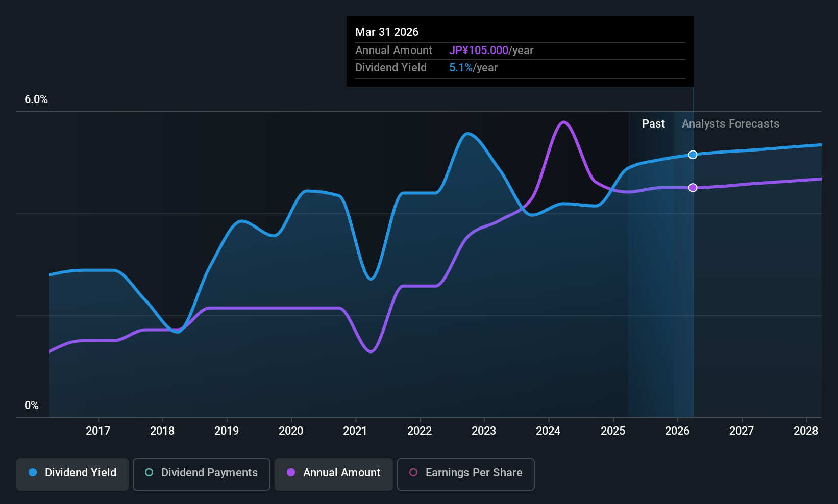Click the 2023 x-axis year label
This screenshot has height=504, width=838.
pos(484,431)
